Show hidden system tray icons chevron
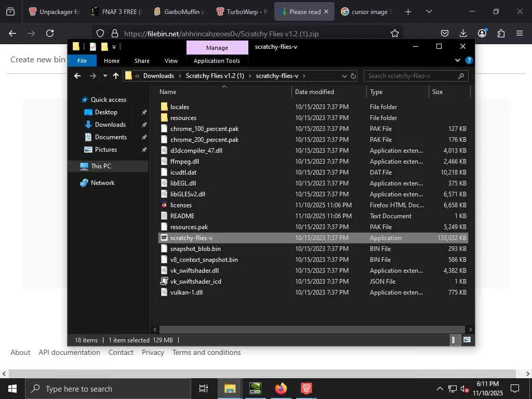Image resolution: width=532 pixels, height=399 pixels. (440, 389)
